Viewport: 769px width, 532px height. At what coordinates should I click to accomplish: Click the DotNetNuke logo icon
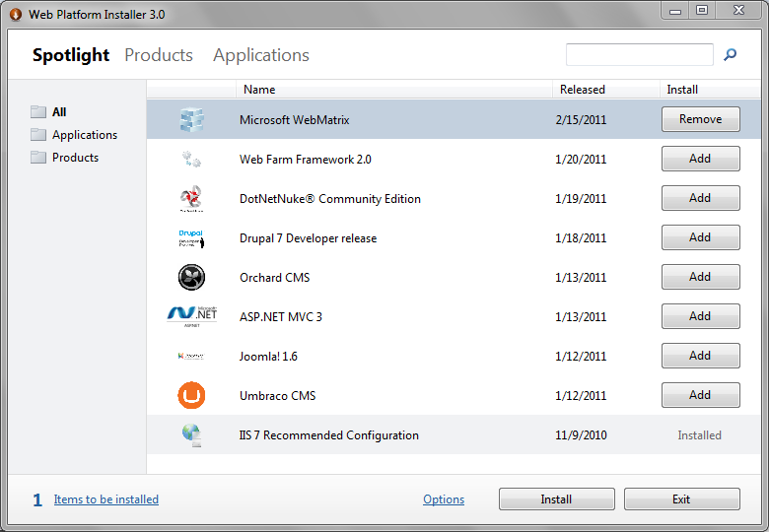[x=191, y=198]
